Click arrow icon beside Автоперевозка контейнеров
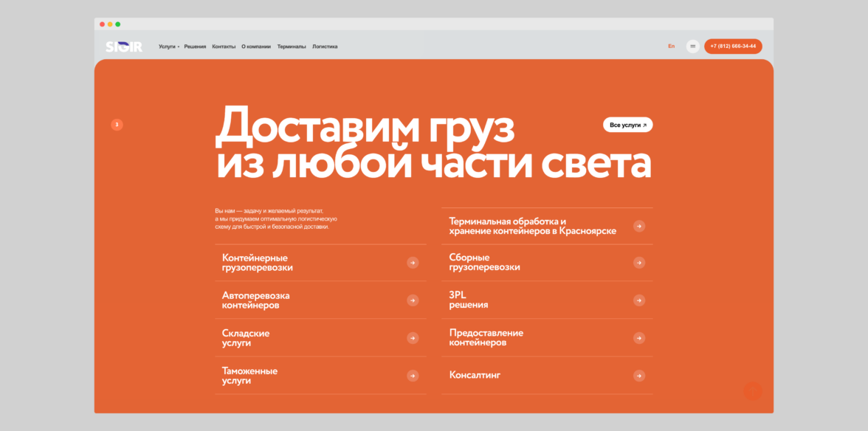Screen dimensions: 868x431 click(413, 300)
